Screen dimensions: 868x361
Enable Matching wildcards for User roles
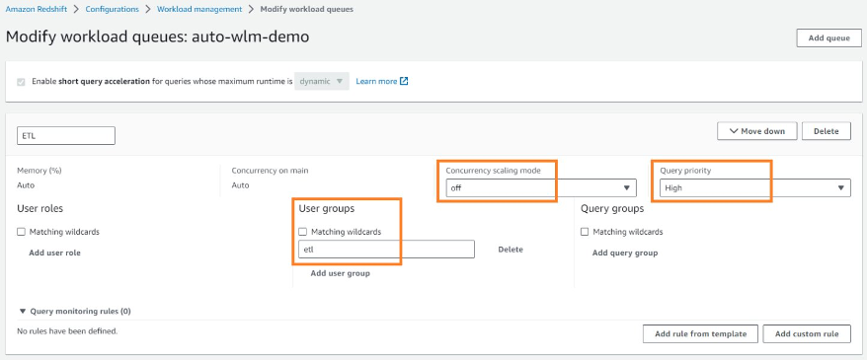pyautogui.click(x=21, y=232)
